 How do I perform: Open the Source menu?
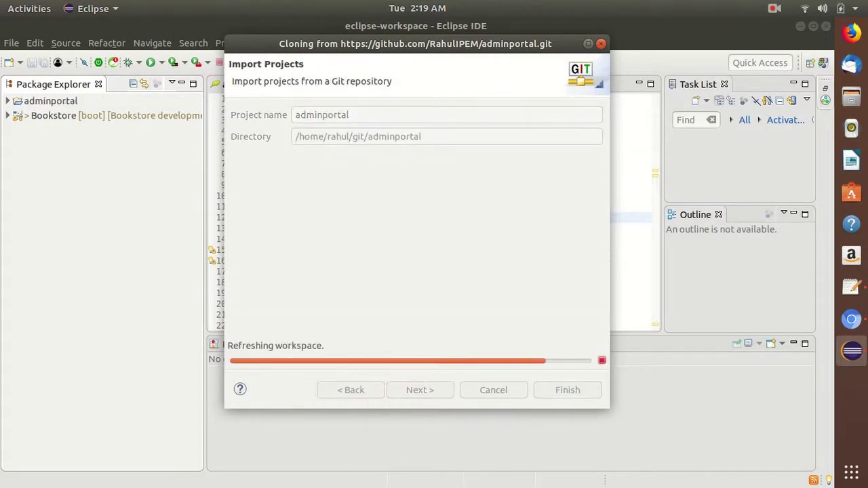[x=66, y=43]
